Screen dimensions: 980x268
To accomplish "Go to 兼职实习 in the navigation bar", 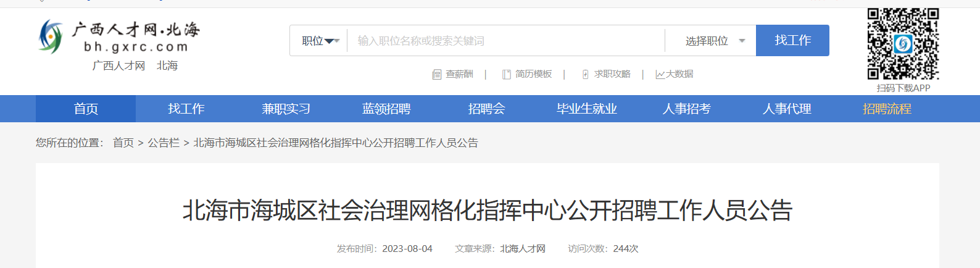I will (x=286, y=109).
